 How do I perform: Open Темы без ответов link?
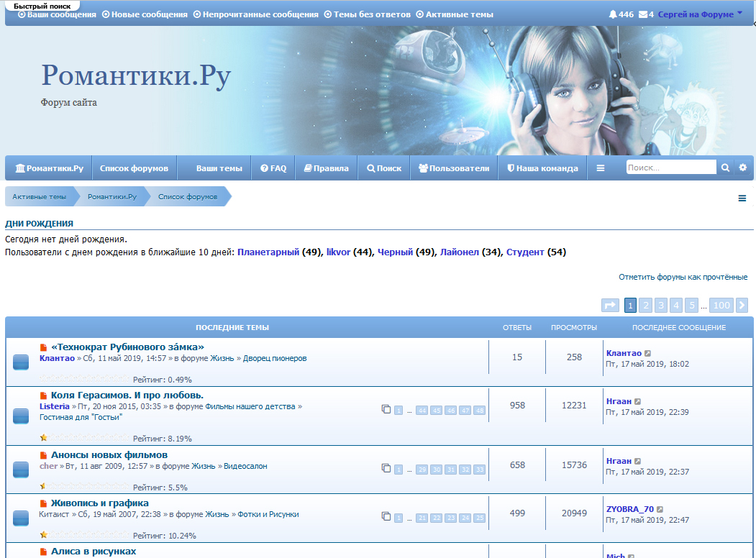(367, 14)
